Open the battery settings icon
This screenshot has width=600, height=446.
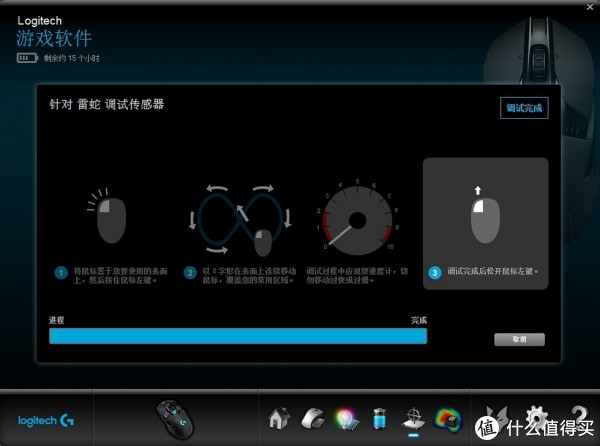click(380, 418)
